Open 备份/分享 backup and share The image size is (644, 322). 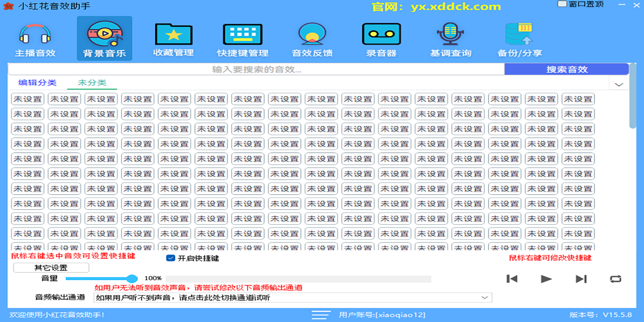(x=519, y=39)
